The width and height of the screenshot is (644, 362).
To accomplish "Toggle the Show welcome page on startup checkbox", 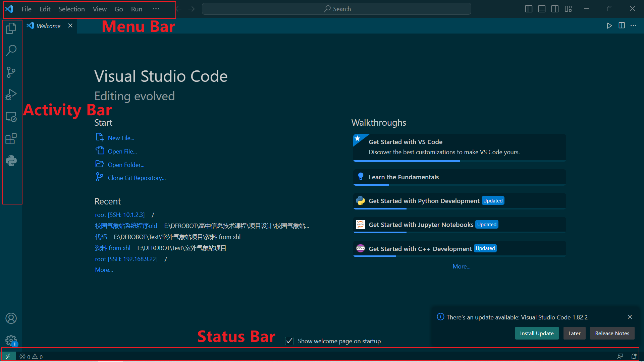I will coord(289,341).
